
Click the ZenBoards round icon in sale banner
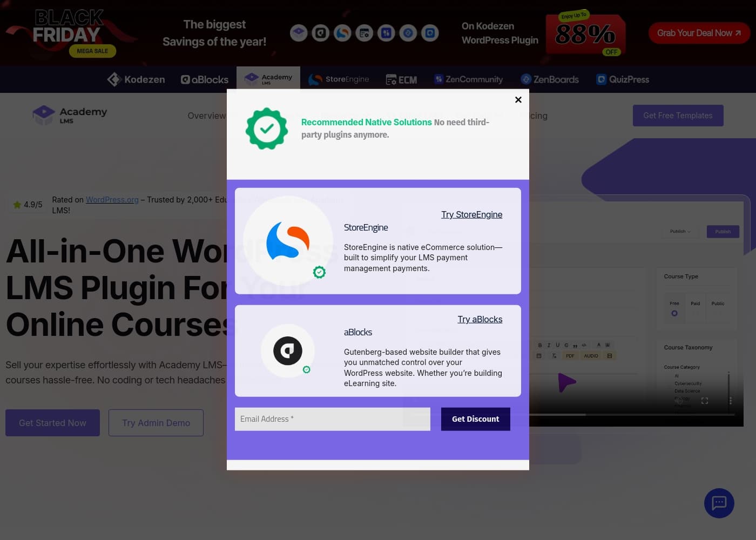408,33
